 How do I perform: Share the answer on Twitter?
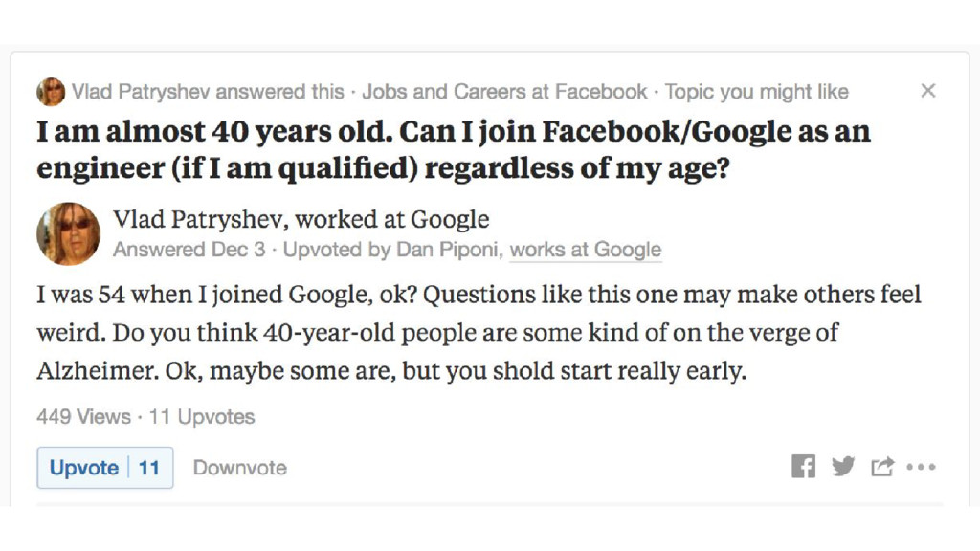pyautogui.click(x=843, y=467)
